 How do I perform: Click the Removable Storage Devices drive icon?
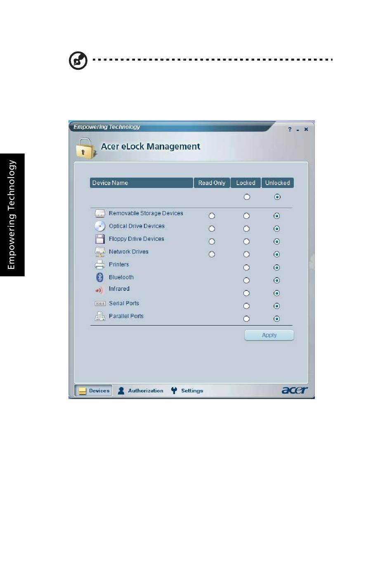pos(100,214)
